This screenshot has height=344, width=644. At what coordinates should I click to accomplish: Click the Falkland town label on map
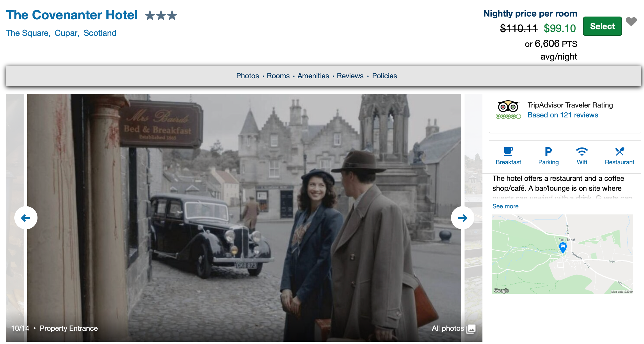pos(567,240)
